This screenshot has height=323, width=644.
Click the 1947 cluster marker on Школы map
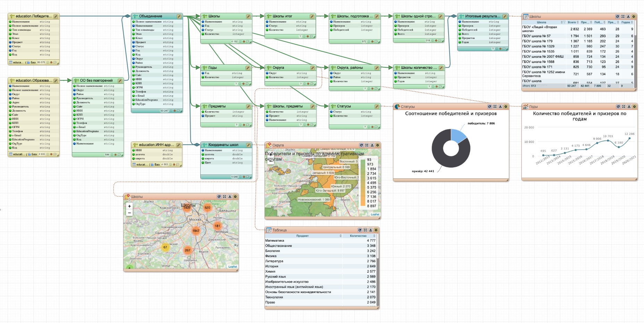tap(196, 231)
